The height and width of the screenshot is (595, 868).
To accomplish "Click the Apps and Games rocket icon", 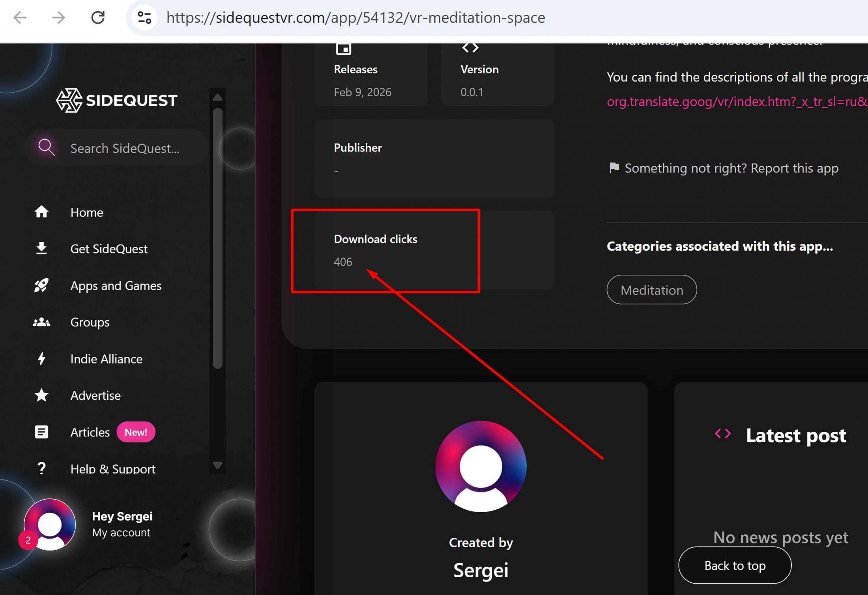I will click(41, 285).
